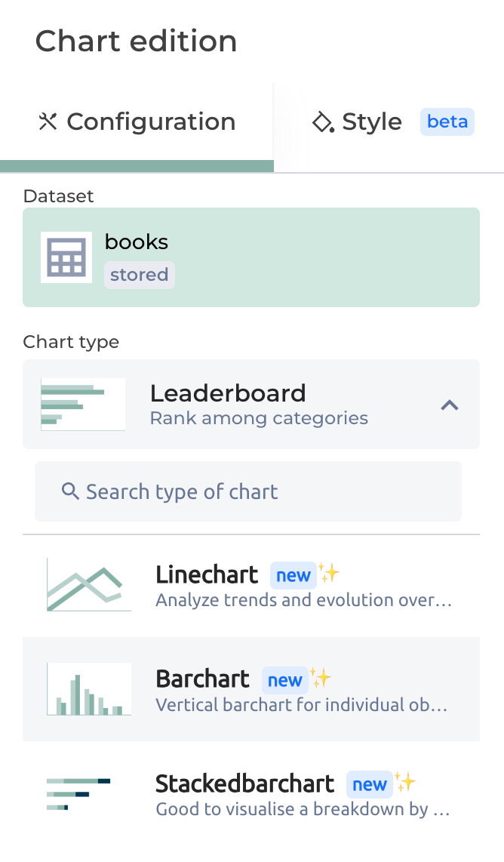
Task: Click the Stackedbarchart preview icon
Action: pyautogui.click(x=78, y=794)
